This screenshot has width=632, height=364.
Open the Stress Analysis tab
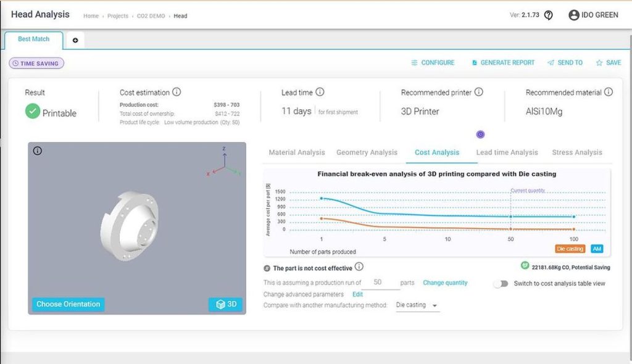577,152
